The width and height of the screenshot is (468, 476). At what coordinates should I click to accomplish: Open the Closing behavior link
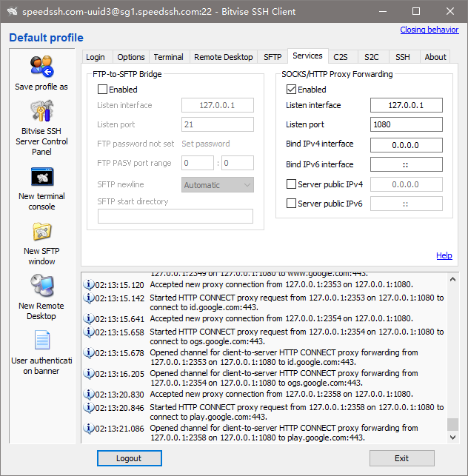pos(429,30)
